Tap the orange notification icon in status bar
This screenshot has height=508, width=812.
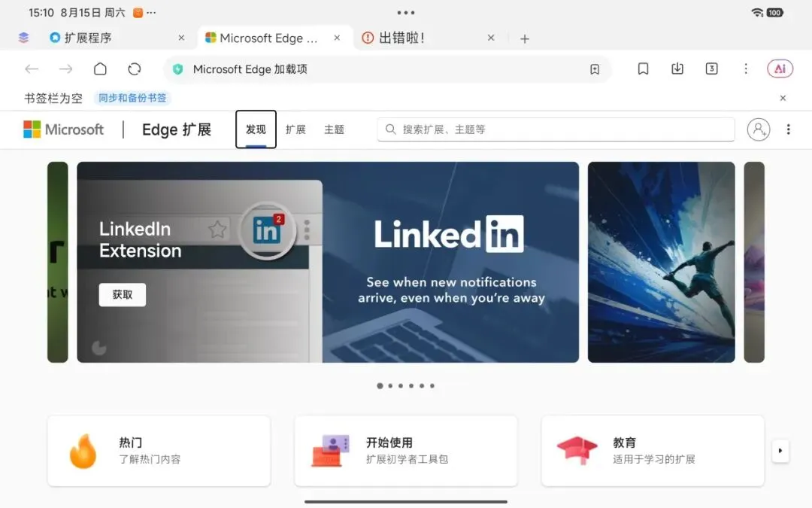click(138, 13)
